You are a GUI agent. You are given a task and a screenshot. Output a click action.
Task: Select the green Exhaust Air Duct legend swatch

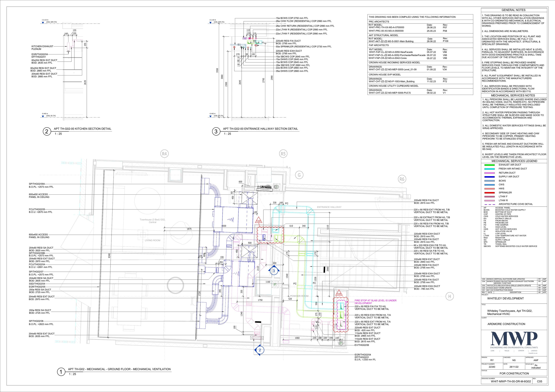(490, 165)
